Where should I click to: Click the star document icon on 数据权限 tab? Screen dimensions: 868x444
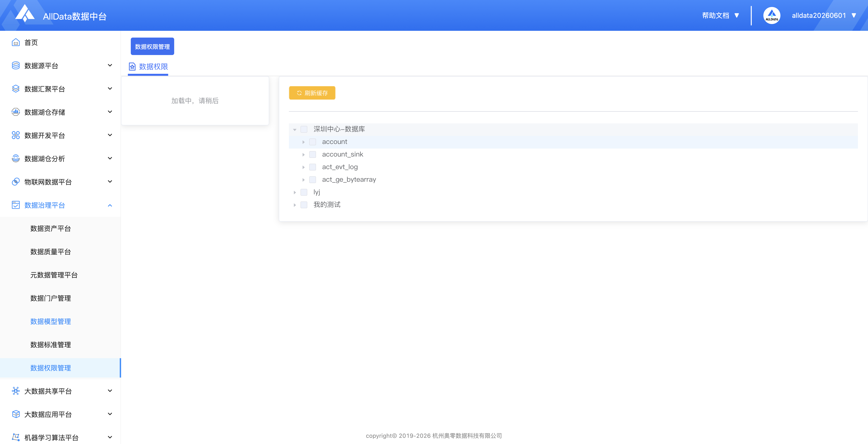(132, 67)
